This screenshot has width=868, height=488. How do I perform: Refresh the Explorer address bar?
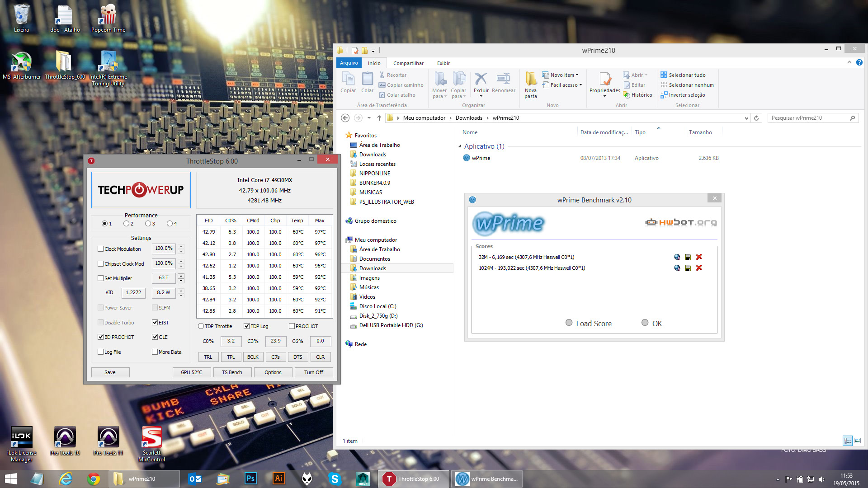coord(756,118)
